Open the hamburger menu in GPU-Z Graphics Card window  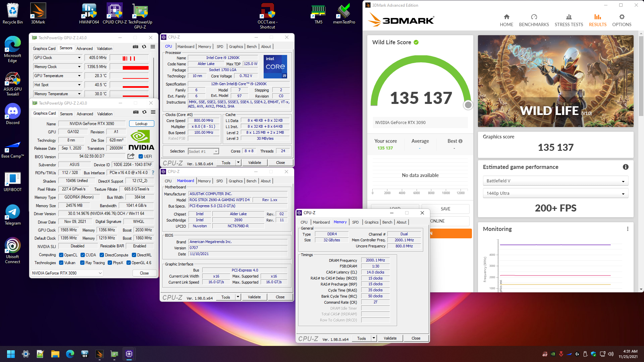pyautogui.click(x=153, y=112)
